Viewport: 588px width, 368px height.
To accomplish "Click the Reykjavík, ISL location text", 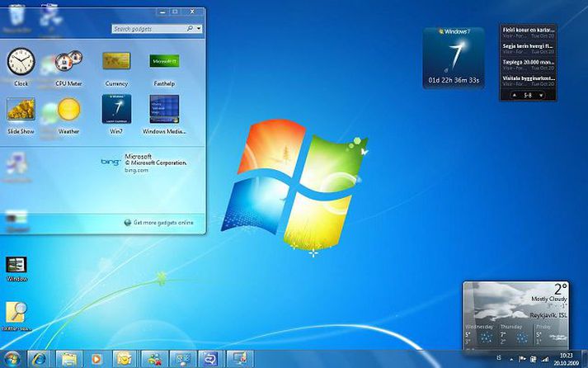I will click(548, 315).
